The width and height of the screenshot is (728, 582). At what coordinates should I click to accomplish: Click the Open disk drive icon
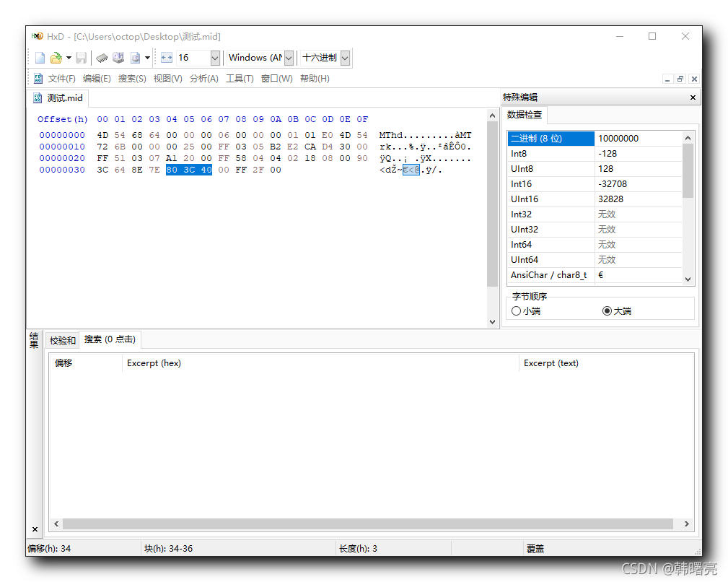tap(118, 58)
